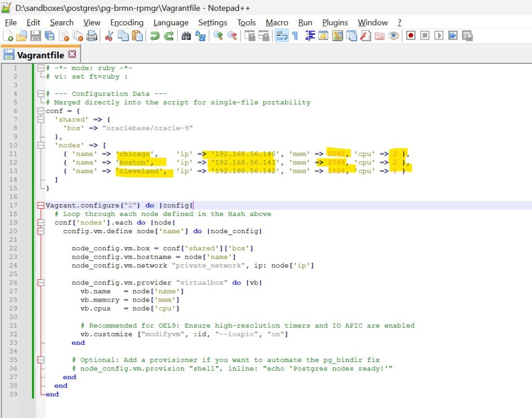The height and width of the screenshot is (418, 532).
Task: Collapse the conf hash fold on line 6
Action: [x=41, y=111]
